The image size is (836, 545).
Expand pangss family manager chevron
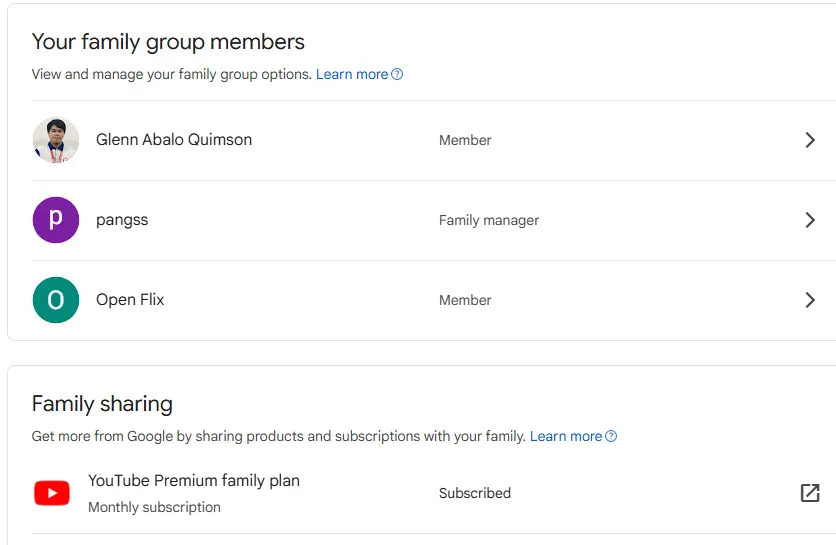tap(810, 220)
